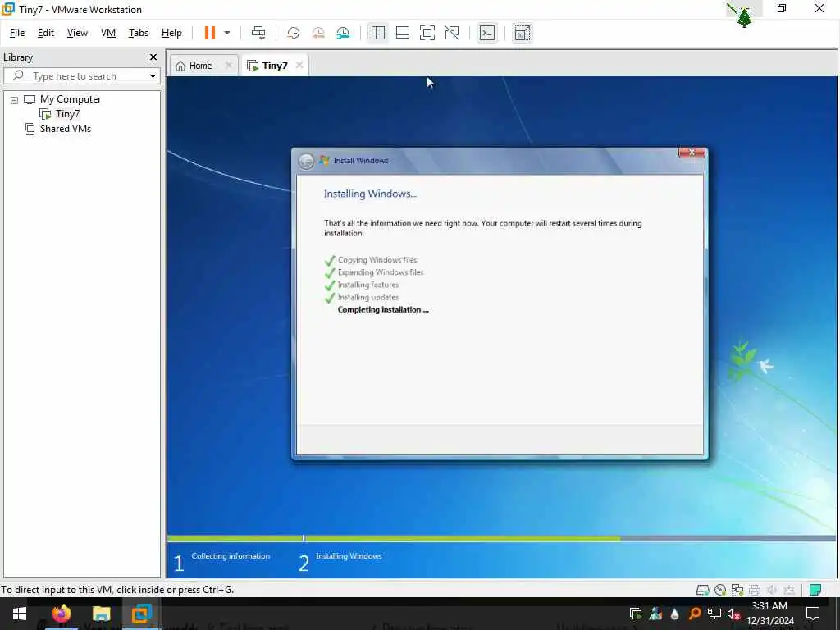Toggle the library sidebar view icon
Screen dimensions: 840x630
(x=377, y=33)
